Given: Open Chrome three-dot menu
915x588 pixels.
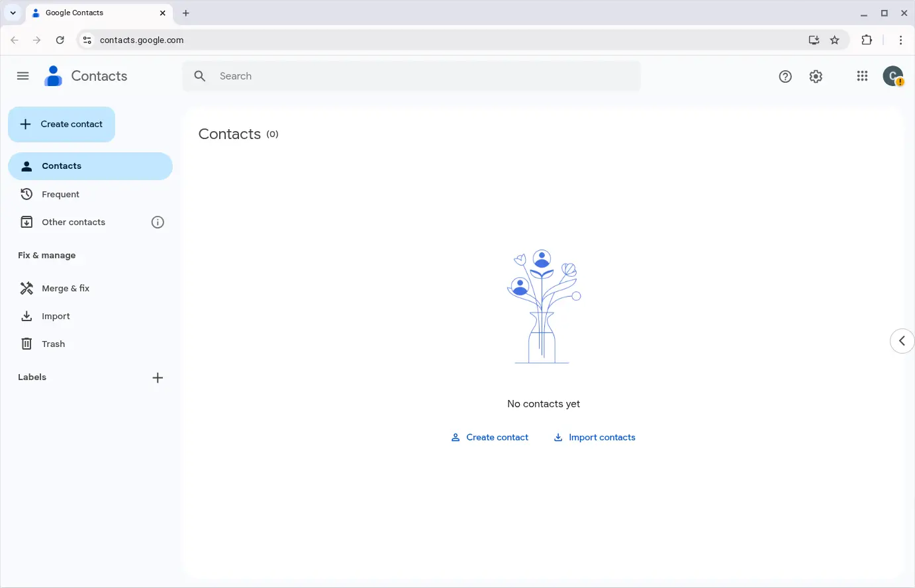Looking at the screenshot, I should 900,40.
